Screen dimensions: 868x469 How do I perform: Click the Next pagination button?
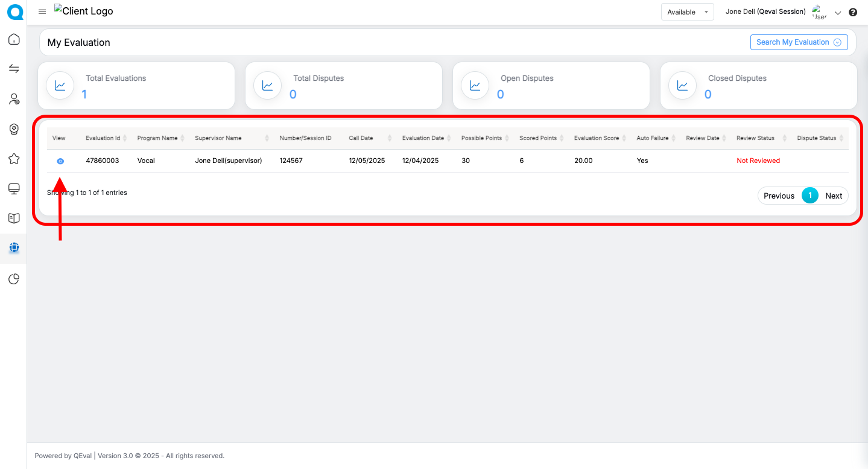(x=834, y=196)
